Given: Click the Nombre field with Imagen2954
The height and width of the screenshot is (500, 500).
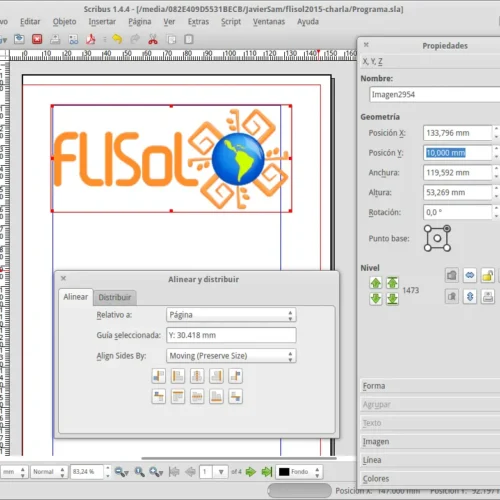Looking at the screenshot, I should coord(435,95).
